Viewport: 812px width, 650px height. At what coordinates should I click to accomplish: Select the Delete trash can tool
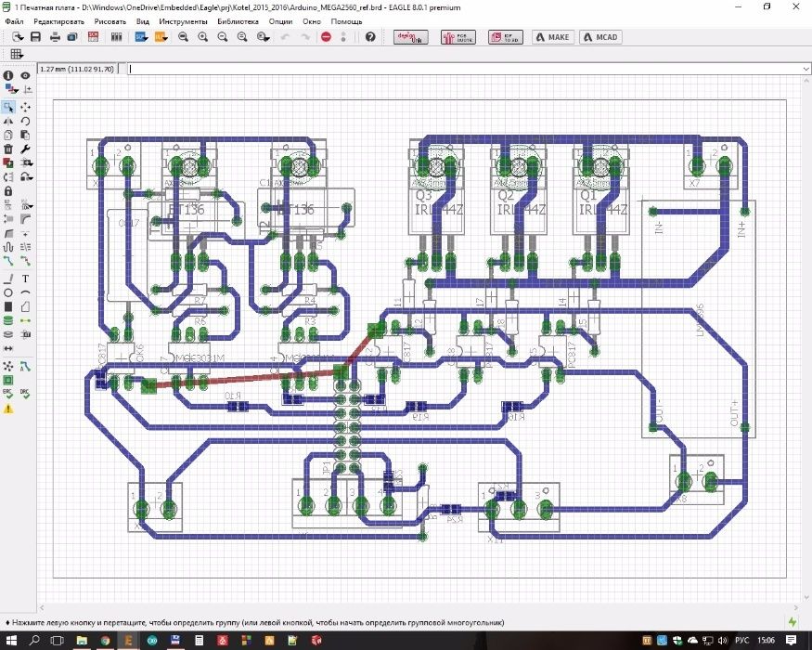coord(8,149)
